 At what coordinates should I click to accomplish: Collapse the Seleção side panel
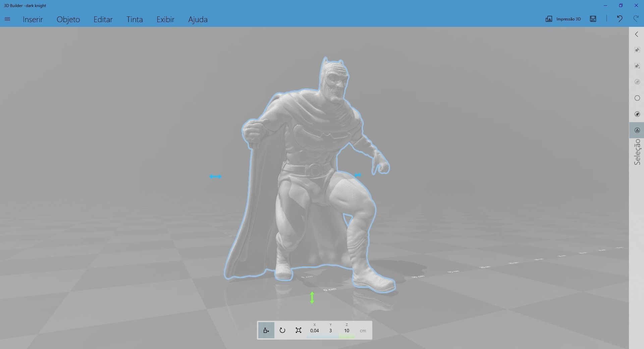click(x=637, y=34)
